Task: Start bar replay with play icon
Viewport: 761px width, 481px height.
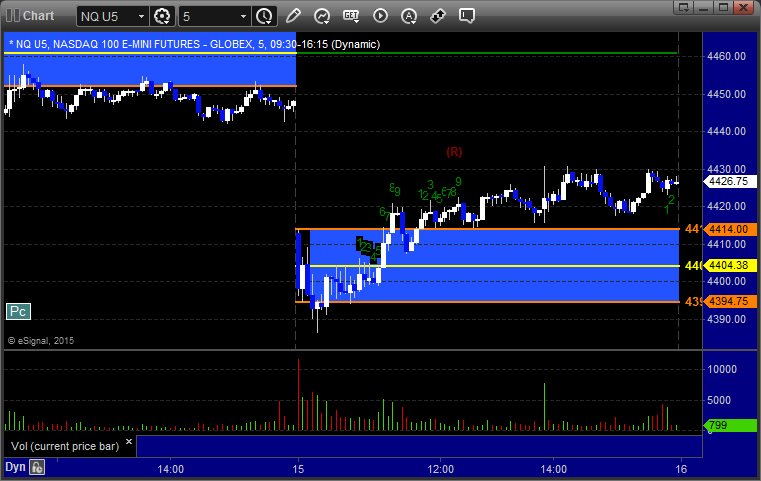Action: (x=380, y=16)
